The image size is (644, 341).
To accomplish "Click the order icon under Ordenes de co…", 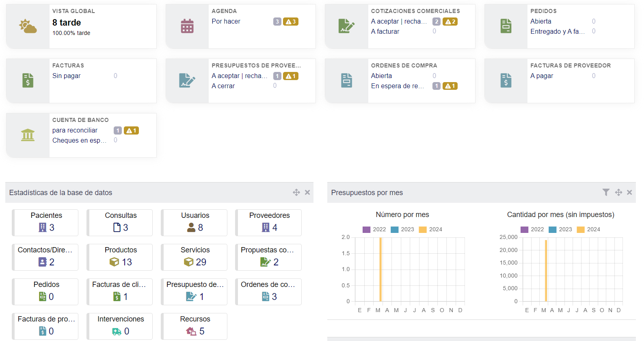I will 266,297.
